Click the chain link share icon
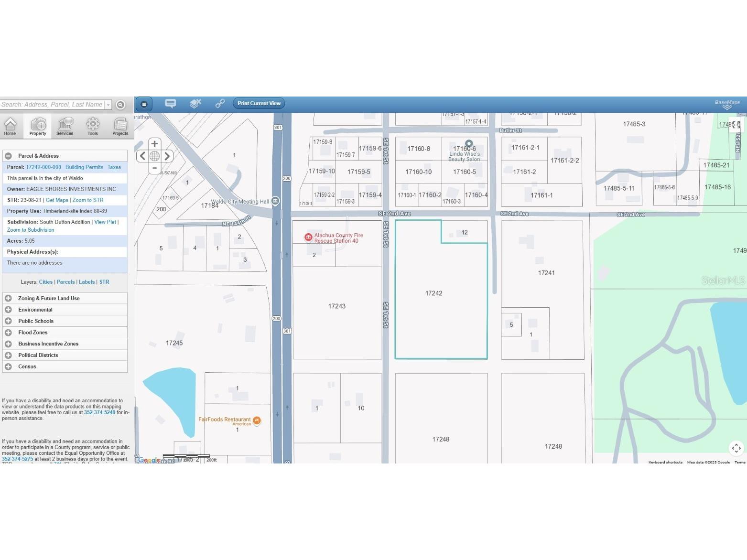Viewport: 747px width, 560px height. [x=220, y=103]
